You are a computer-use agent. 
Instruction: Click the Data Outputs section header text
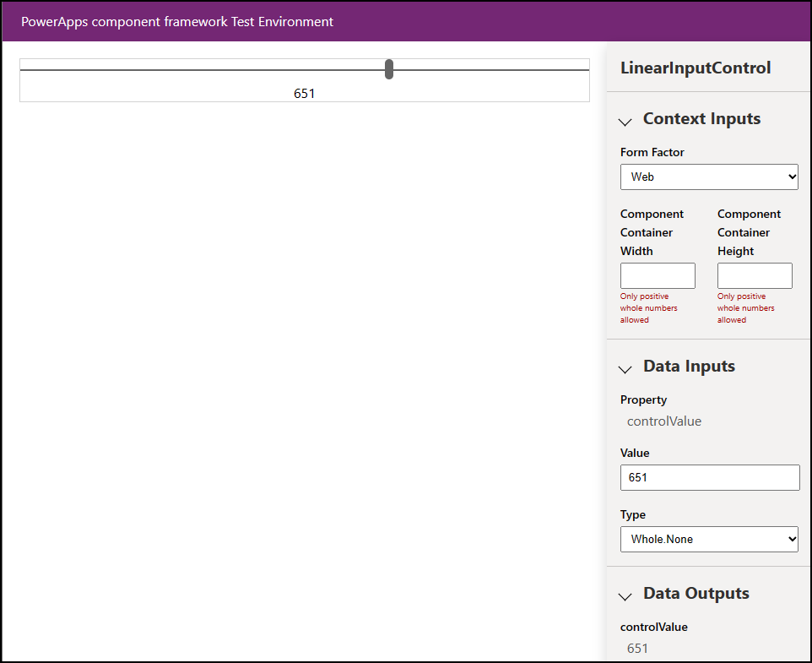pyautogui.click(x=696, y=593)
